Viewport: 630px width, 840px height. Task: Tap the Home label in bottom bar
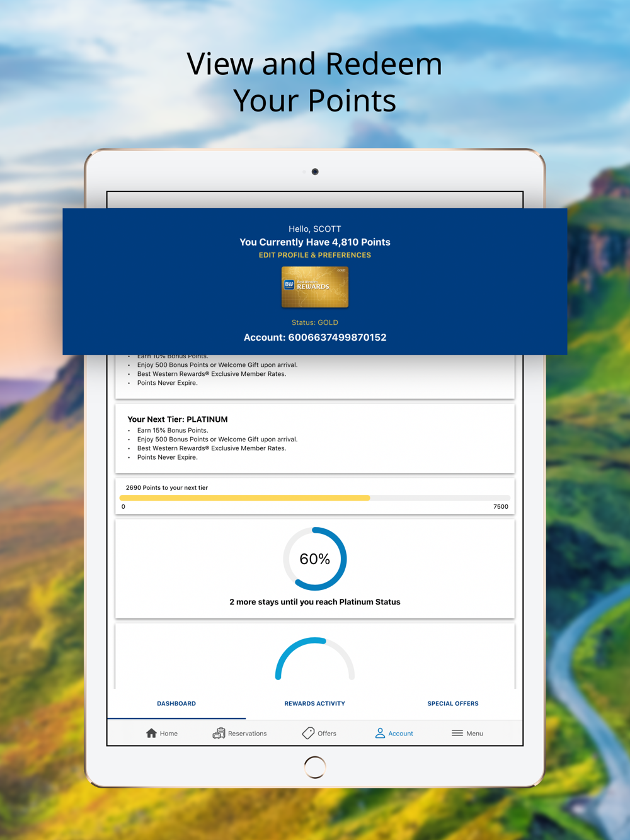tap(169, 734)
